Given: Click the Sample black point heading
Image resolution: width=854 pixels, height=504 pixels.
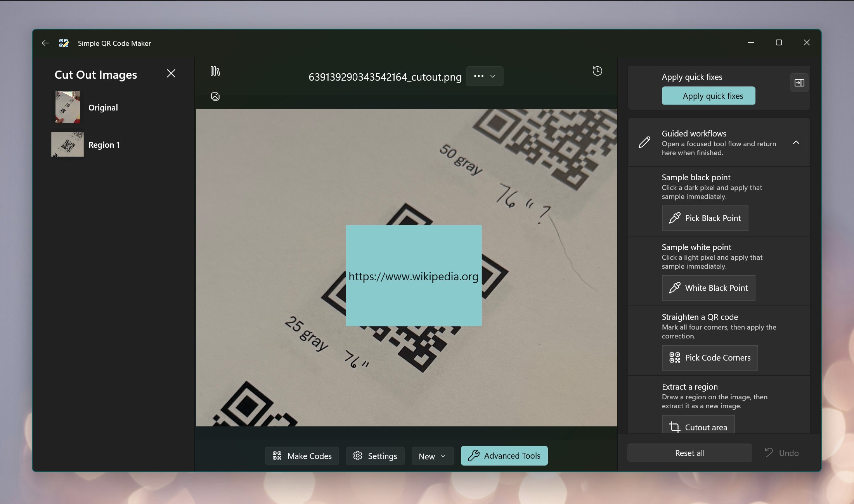Looking at the screenshot, I should (x=696, y=178).
